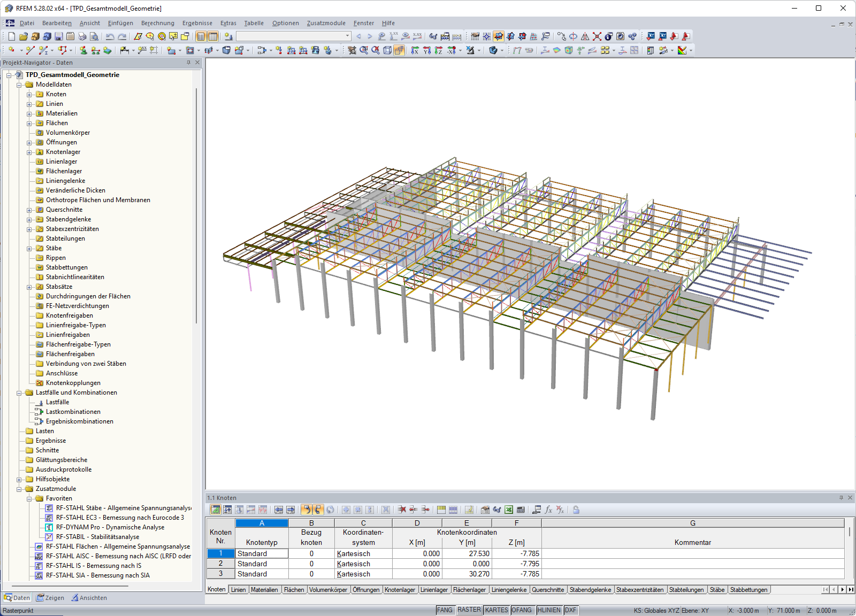Toggle FANG snapping in the status bar

pyautogui.click(x=446, y=610)
